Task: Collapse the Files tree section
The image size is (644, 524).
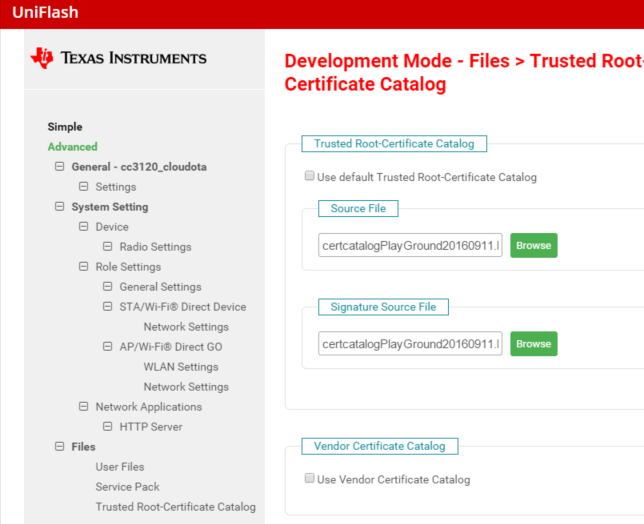Action: click(x=60, y=447)
